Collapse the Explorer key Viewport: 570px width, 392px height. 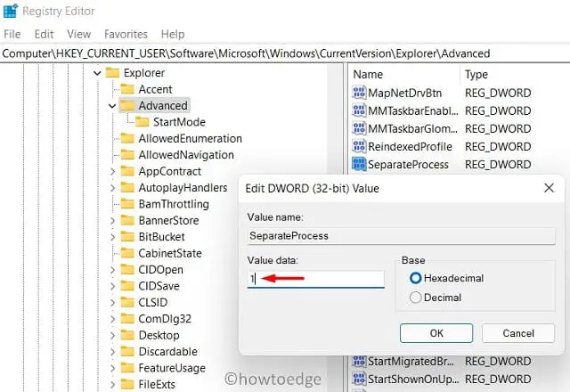click(97, 73)
